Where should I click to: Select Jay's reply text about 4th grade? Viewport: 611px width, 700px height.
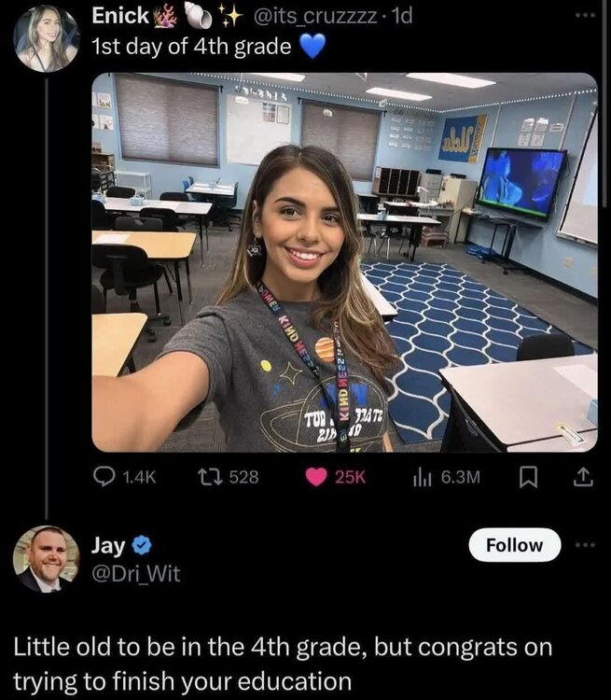tap(283, 664)
